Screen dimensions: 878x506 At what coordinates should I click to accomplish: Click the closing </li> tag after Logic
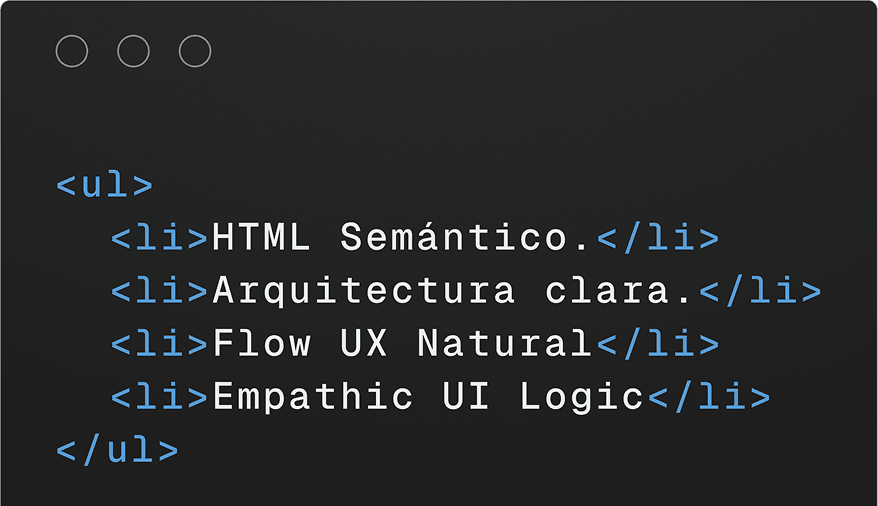point(709,397)
